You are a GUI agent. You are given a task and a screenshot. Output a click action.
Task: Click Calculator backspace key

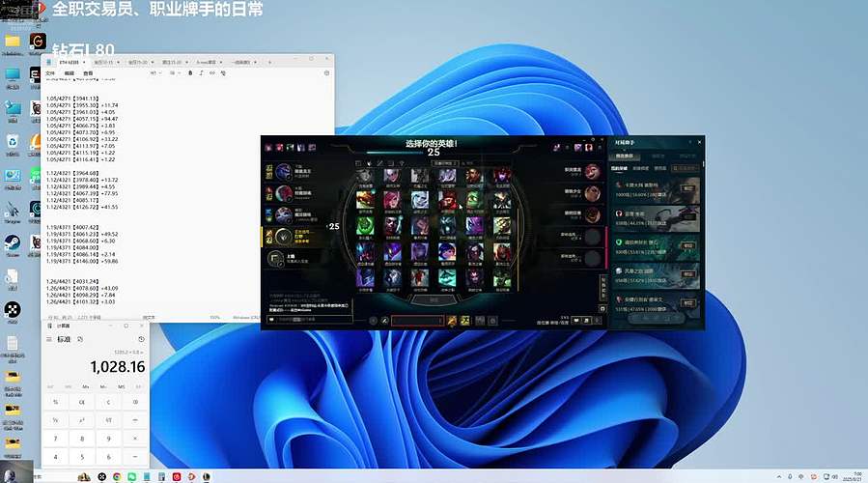click(x=135, y=402)
